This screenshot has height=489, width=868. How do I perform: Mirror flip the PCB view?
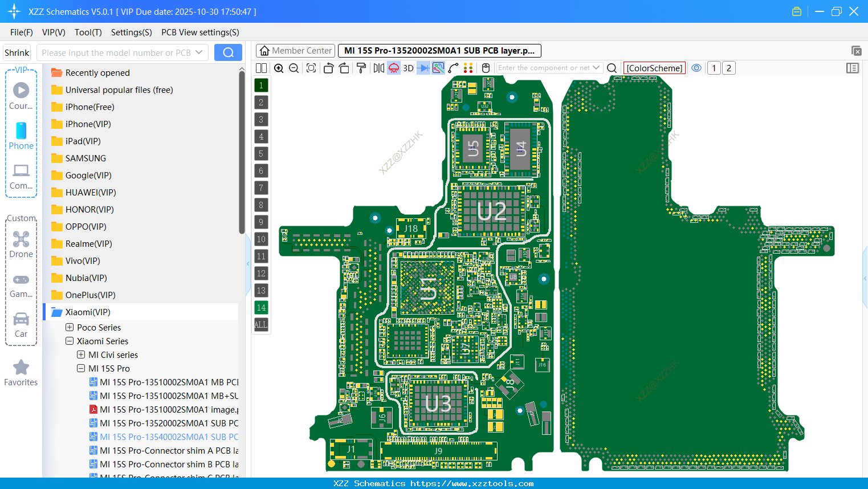click(x=379, y=68)
